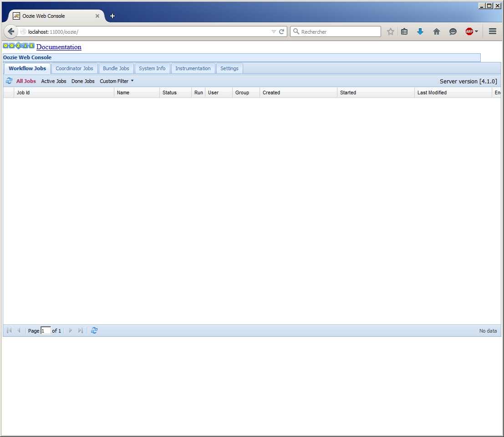Reload page using address bar reload icon
This screenshot has width=504, height=437.
pos(281,31)
